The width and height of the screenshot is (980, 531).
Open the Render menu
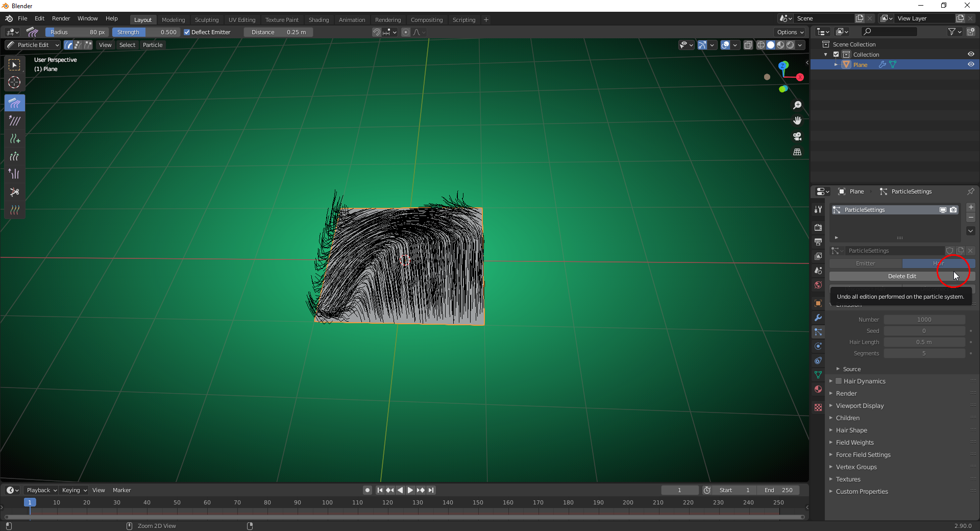click(x=61, y=18)
